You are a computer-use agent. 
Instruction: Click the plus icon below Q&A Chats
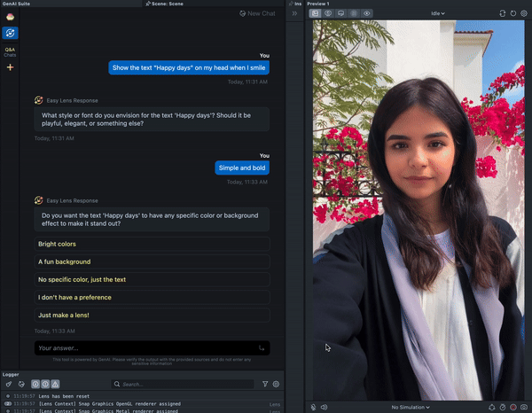tap(11, 67)
